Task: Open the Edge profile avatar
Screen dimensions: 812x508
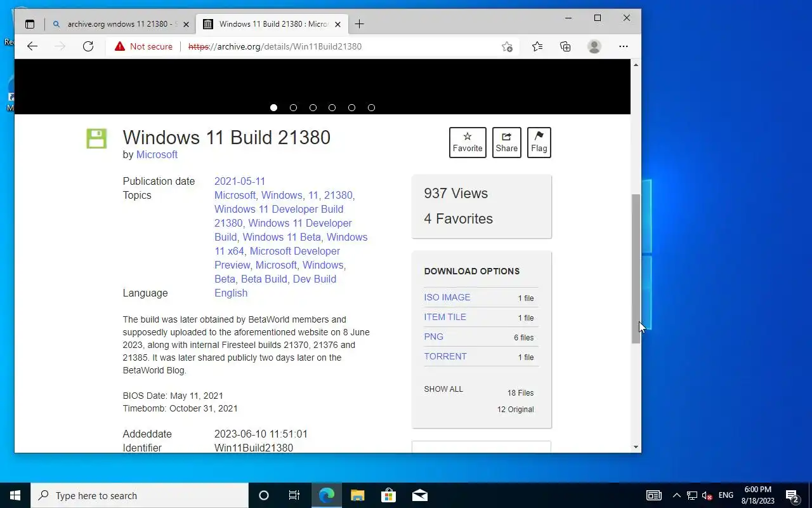Action: 594,46
